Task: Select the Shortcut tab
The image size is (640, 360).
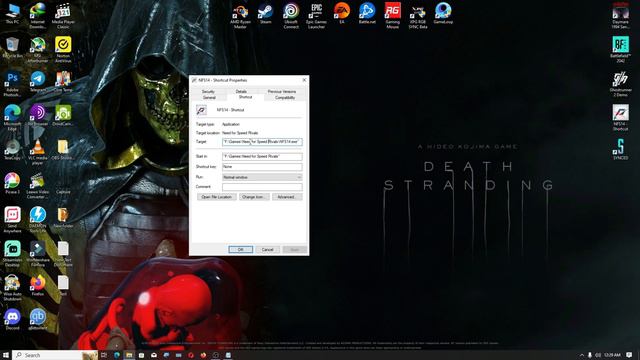Action: 245,97
